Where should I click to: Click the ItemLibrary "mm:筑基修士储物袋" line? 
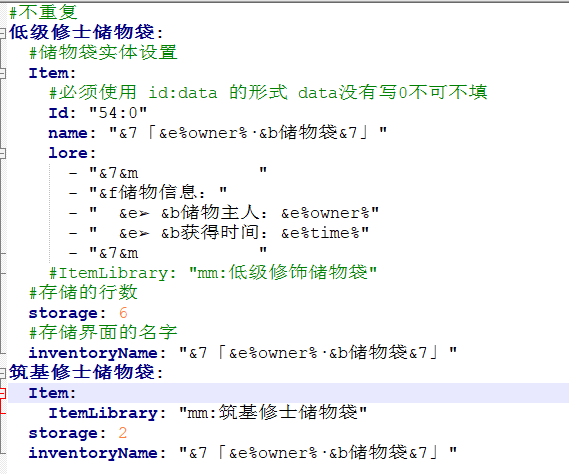click(x=208, y=413)
